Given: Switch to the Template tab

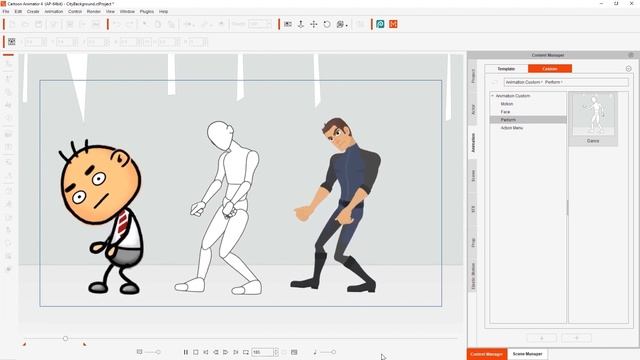Looking at the screenshot, I should click(506, 69).
